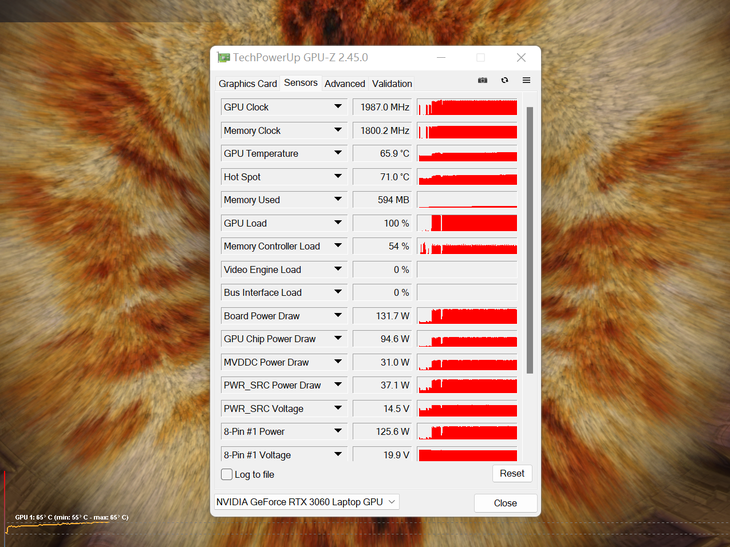Click the Hot Spot 71.0 °C value field
Viewport: 730px width, 547px height.
click(x=383, y=177)
